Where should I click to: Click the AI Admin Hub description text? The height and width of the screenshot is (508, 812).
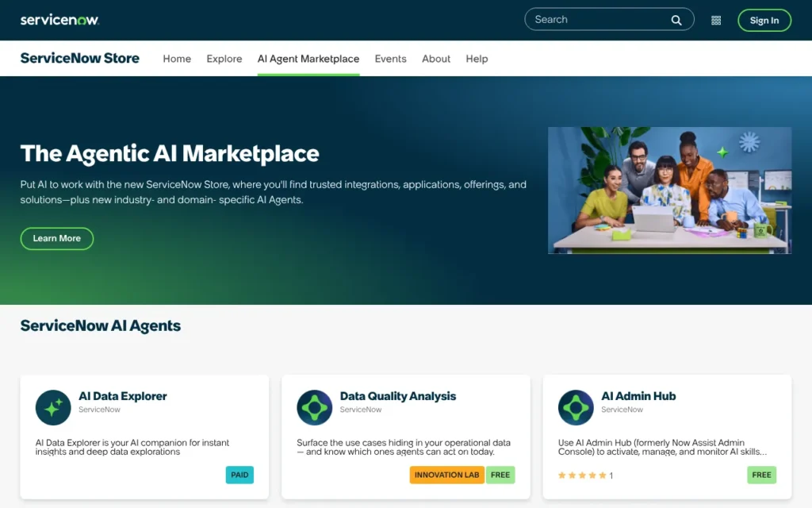(662, 447)
